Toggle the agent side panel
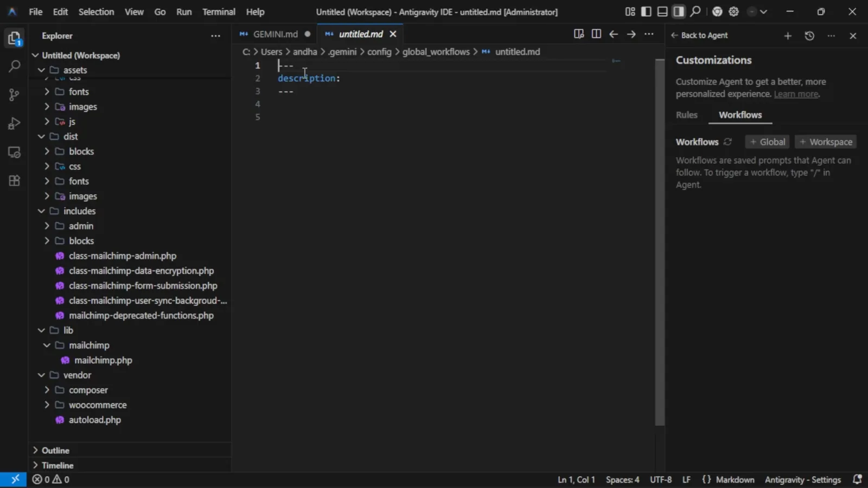 (x=679, y=11)
